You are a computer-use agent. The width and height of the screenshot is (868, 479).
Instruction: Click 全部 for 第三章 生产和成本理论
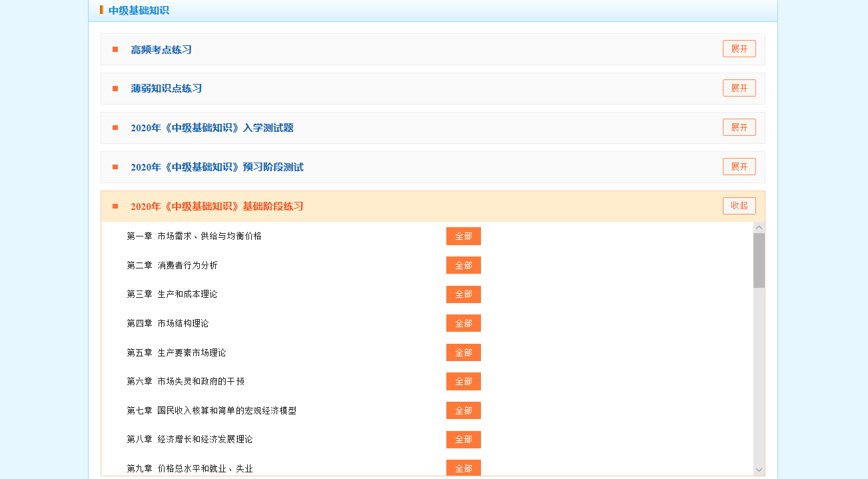click(463, 294)
